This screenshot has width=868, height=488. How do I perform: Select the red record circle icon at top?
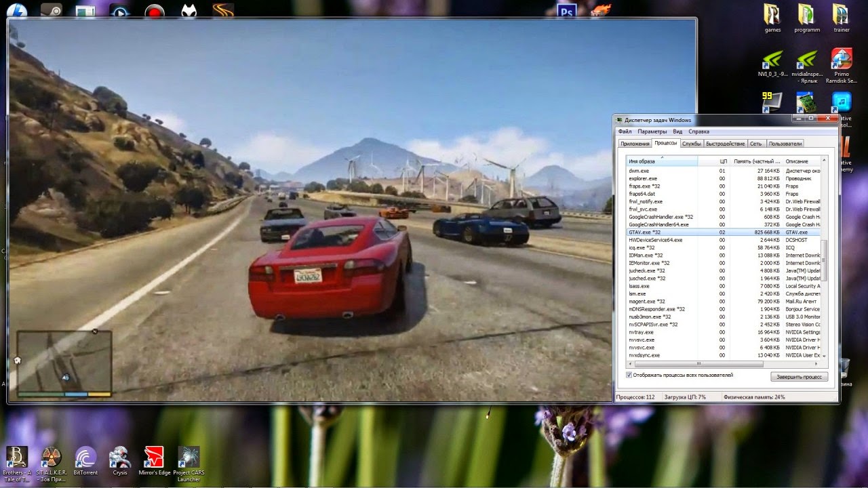[155, 11]
